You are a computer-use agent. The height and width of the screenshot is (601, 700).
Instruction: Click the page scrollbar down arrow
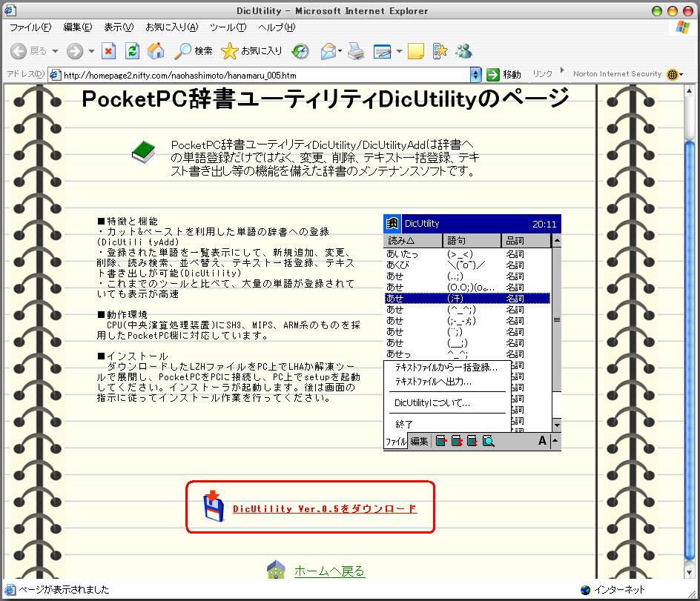[690, 572]
